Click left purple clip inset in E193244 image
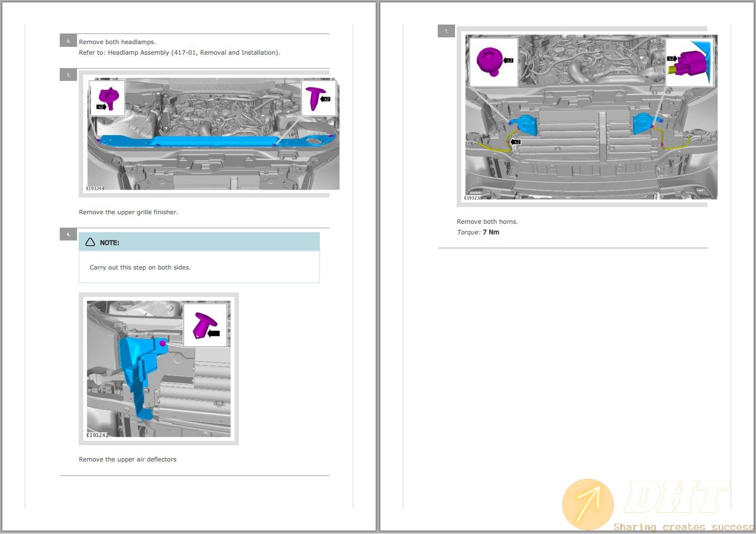Image resolution: width=756 pixels, height=534 pixels. (107, 98)
